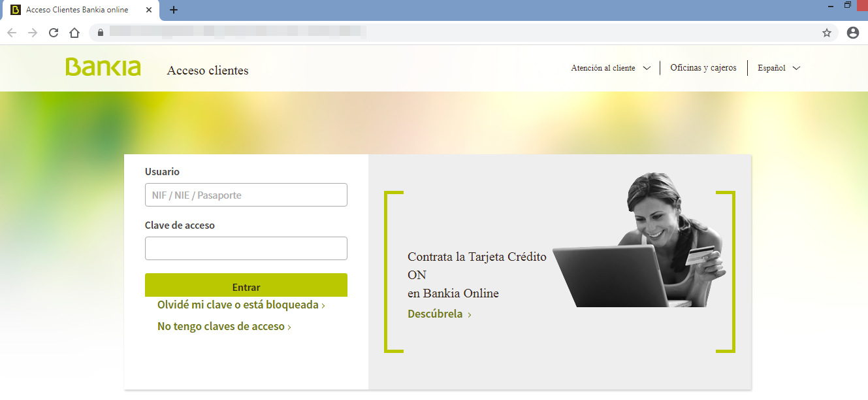Go to the browser home icon

[74, 33]
